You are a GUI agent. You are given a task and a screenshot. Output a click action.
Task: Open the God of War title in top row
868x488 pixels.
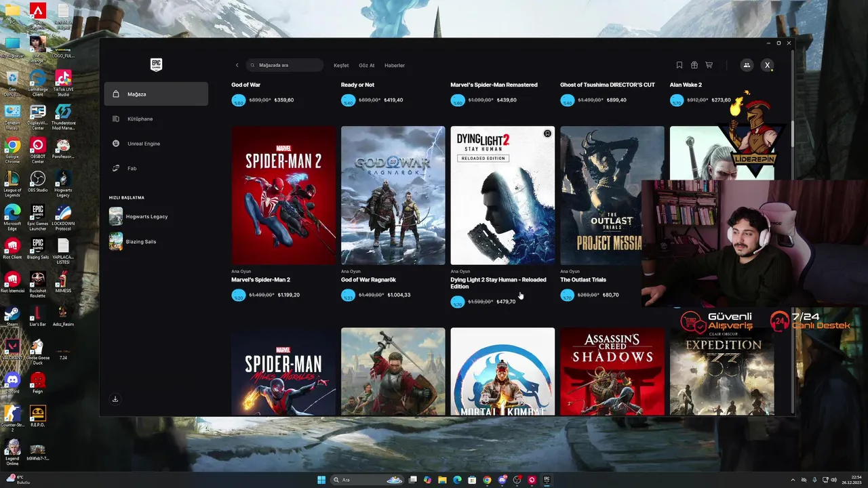(245, 85)
